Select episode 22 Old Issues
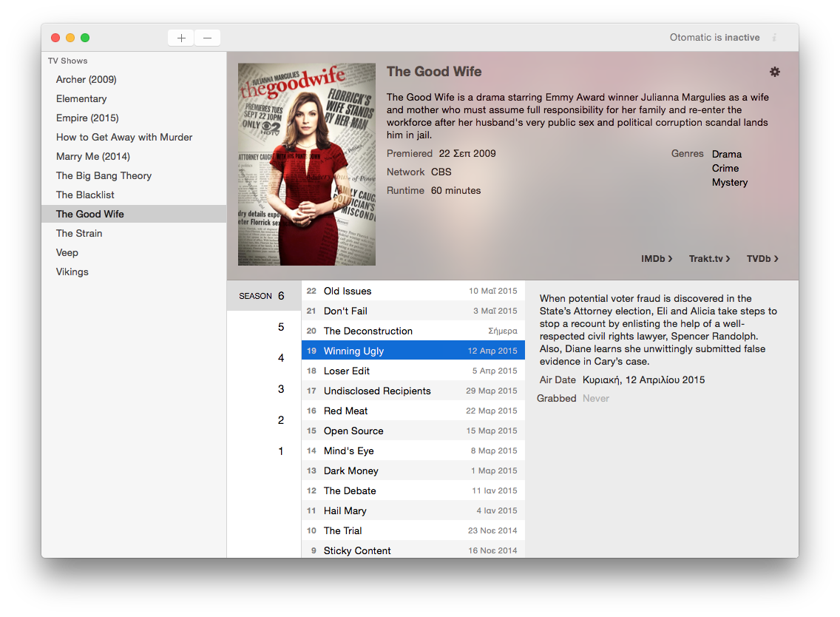Screen dimensions: 840x617 pyautogui.click(x=413, y=291)
